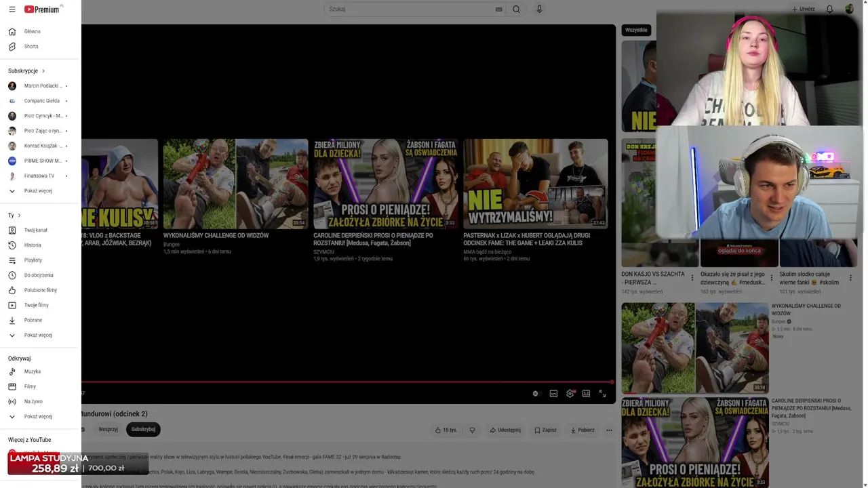868x488 pixels.
Task: Open the account avatar menu
Action: pos(850,9)
